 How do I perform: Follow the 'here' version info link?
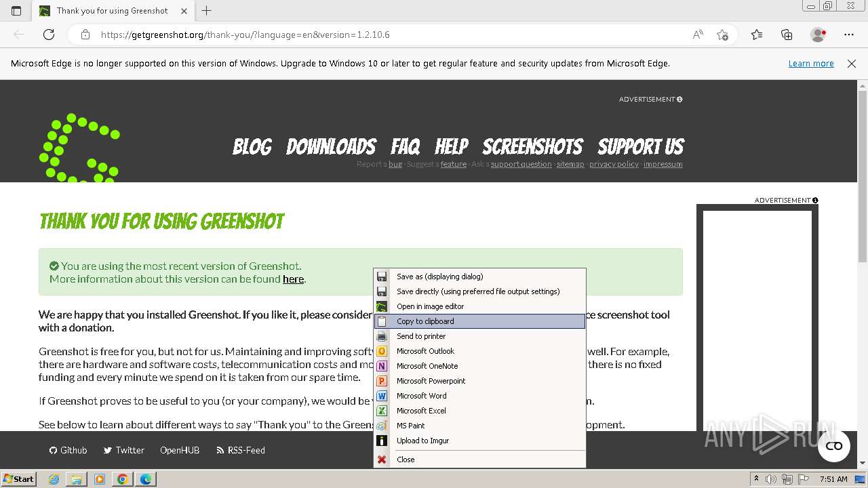[x=293, y=279]
